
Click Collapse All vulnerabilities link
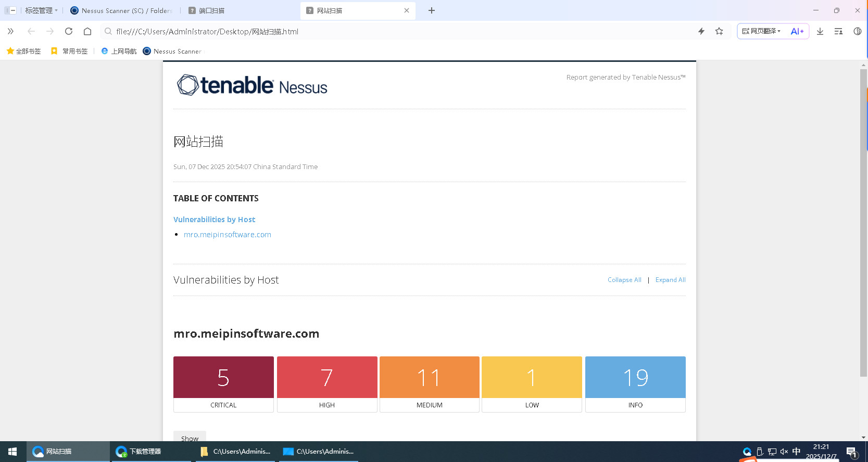click(624, 280)
